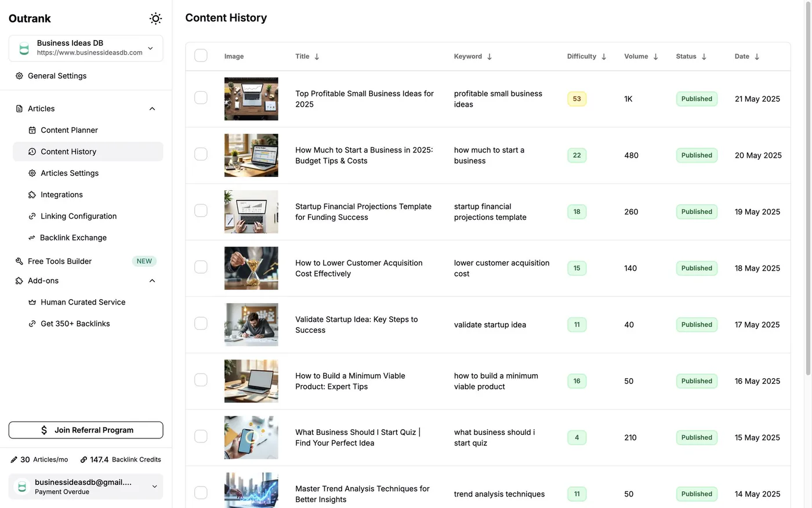Screen dimensions: 812x508
Task: Click the Free Tools Builder wrench icon
Action: click(19, 262)
